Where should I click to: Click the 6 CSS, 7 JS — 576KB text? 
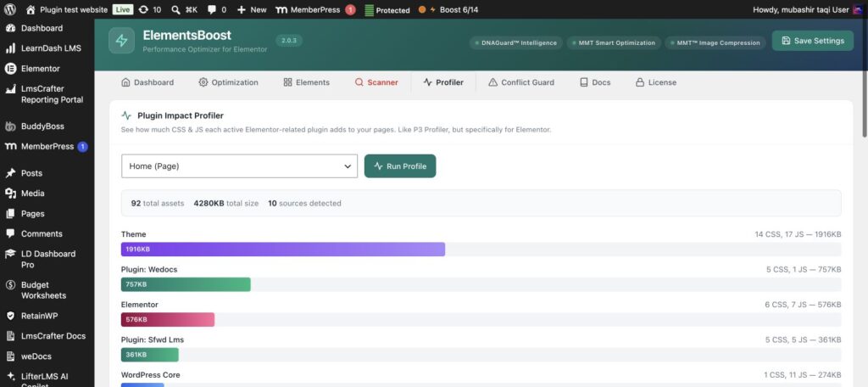[804, 305]
